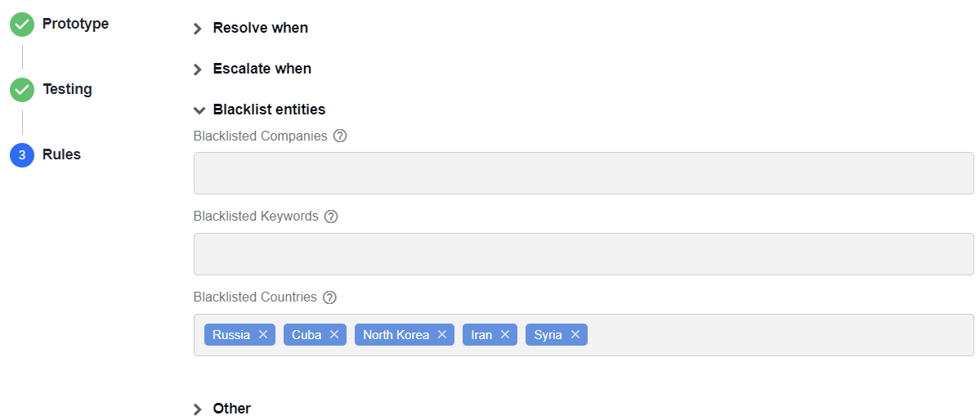Click the Prototype step green checkmark icon

pyautogui.click(x=22, y=25)
